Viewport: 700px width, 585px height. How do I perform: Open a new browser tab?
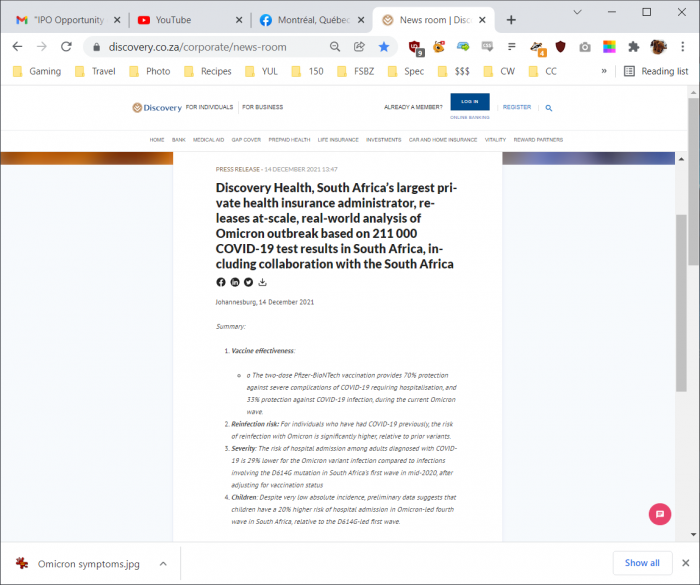(x=511, y=20)
